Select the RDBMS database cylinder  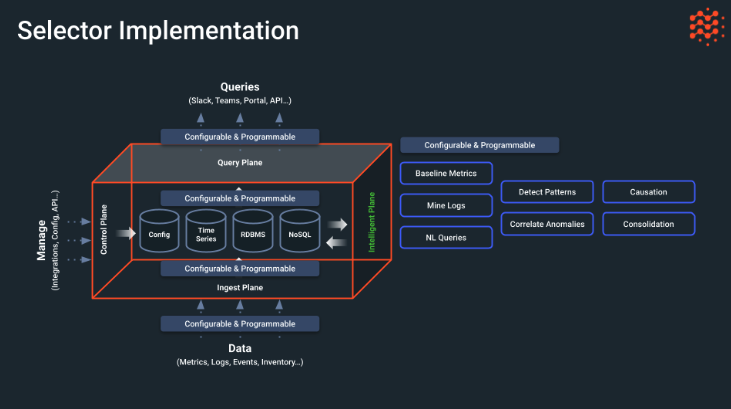coord(253,231)
